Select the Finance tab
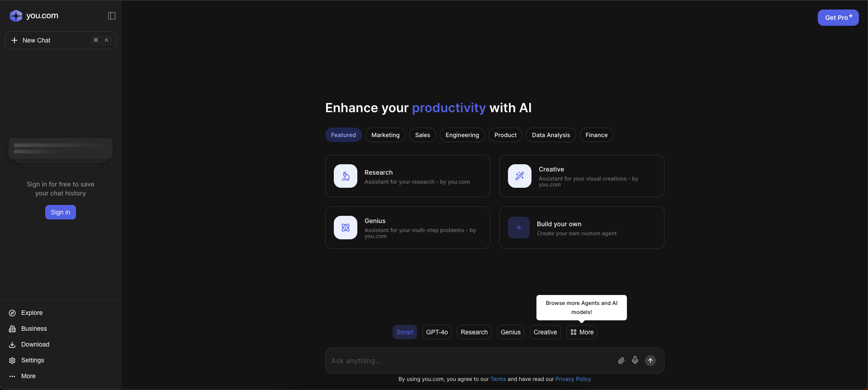Image resolution: width=868 pixels, height=390 pixels. point(597,135)
